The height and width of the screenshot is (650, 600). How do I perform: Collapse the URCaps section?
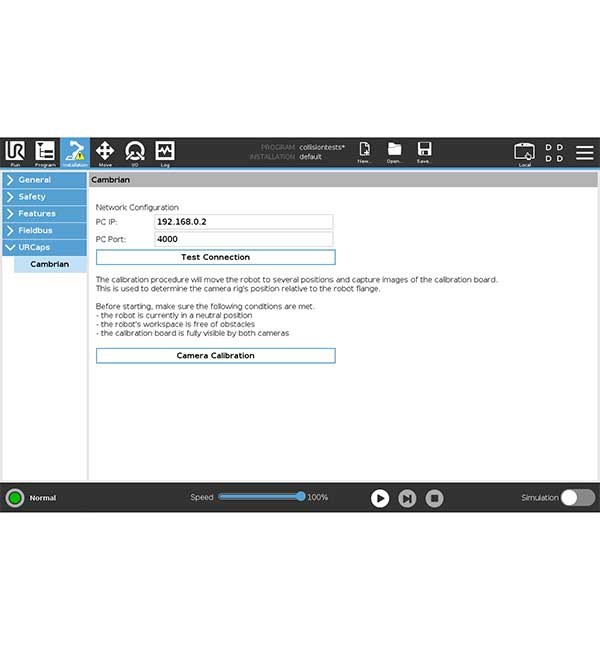coord(44,247)
